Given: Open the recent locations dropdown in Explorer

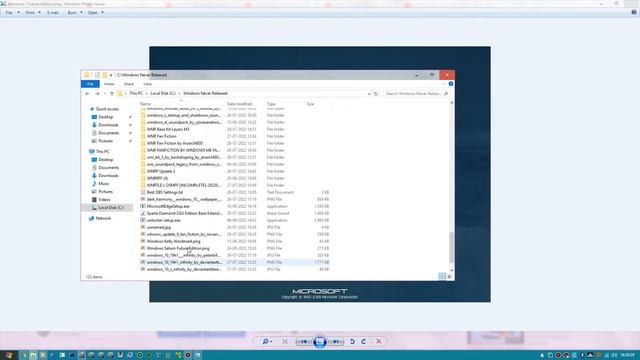Looking at the screenshot, I should [105, 93].
